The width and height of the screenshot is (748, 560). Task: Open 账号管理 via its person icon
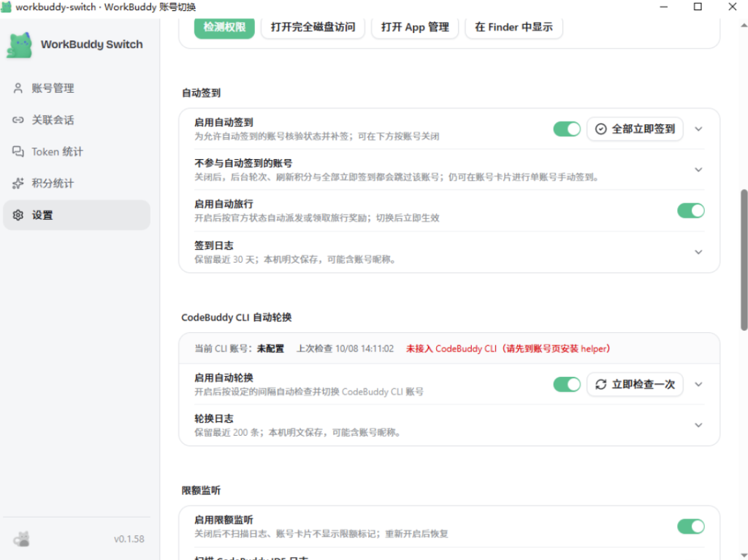[x=18, y=88]
